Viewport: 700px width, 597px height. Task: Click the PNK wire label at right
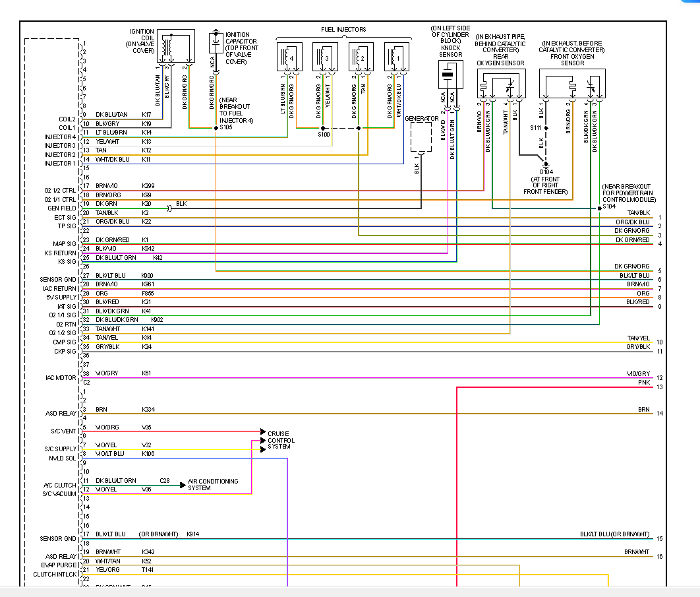tap(644, 383)
